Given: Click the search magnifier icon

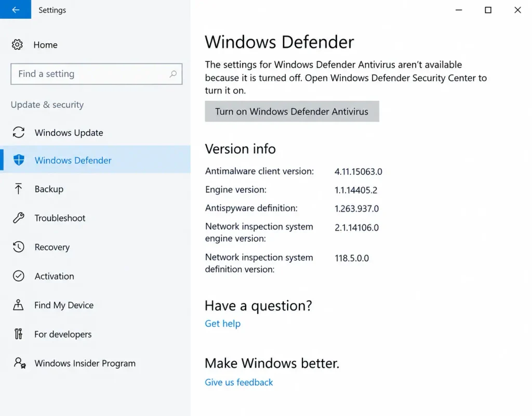Looking at the screenshot, I should click(173, 74).
